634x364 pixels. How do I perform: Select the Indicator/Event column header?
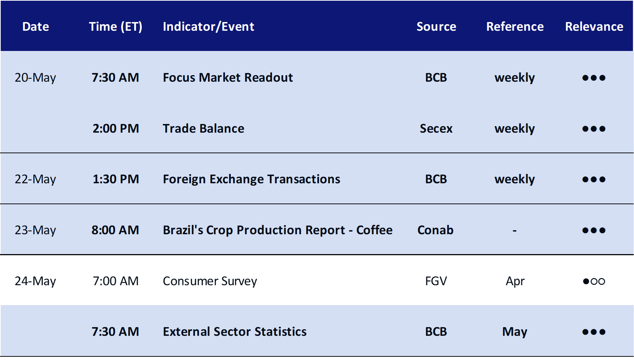click(x=208, y=27)
